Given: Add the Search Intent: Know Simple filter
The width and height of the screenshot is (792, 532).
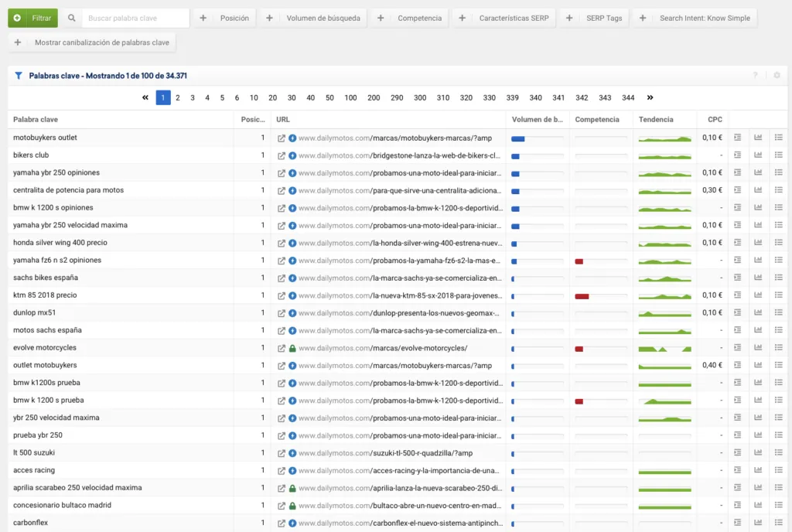Looking at the screenshot, I should coord(695,18).
